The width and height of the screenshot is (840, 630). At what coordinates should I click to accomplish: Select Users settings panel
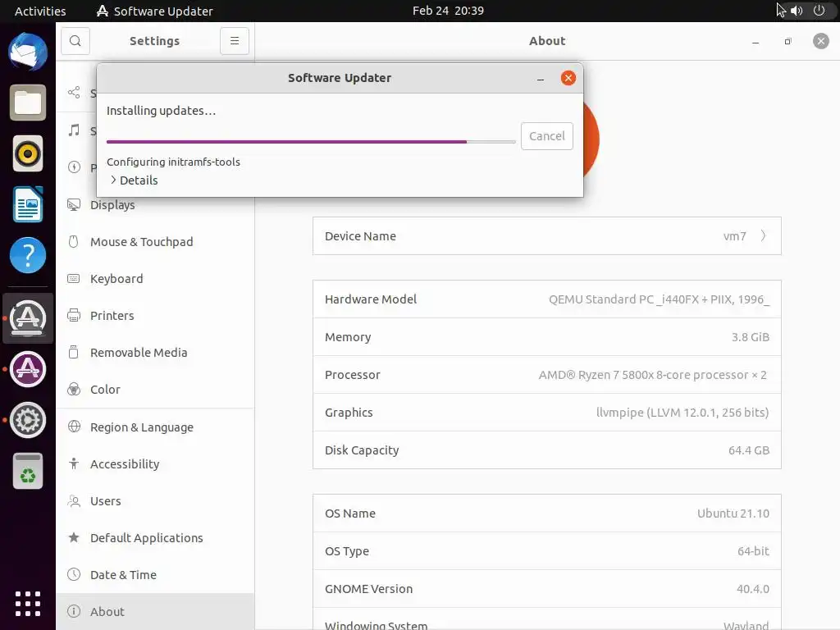[155, 501]
